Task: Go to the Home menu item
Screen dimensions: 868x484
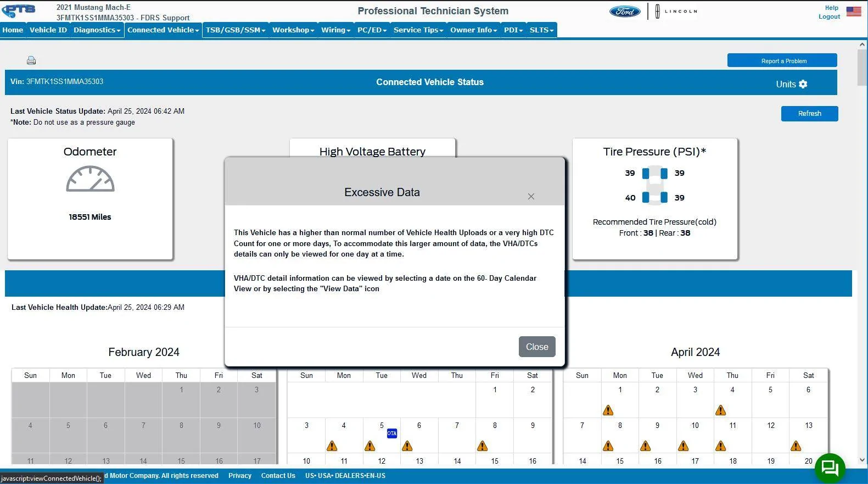Action: (x=13, y=30)
